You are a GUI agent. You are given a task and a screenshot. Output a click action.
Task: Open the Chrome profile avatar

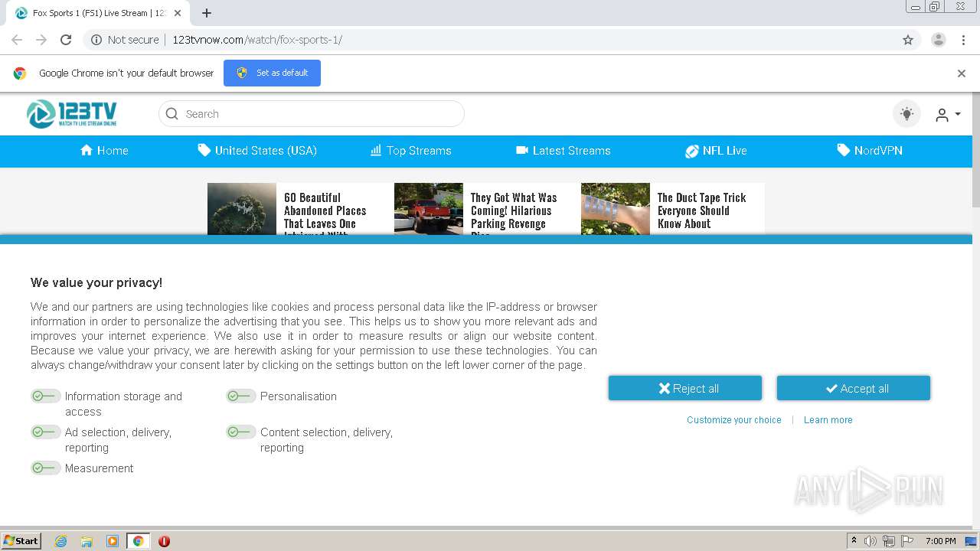[939, 40]
